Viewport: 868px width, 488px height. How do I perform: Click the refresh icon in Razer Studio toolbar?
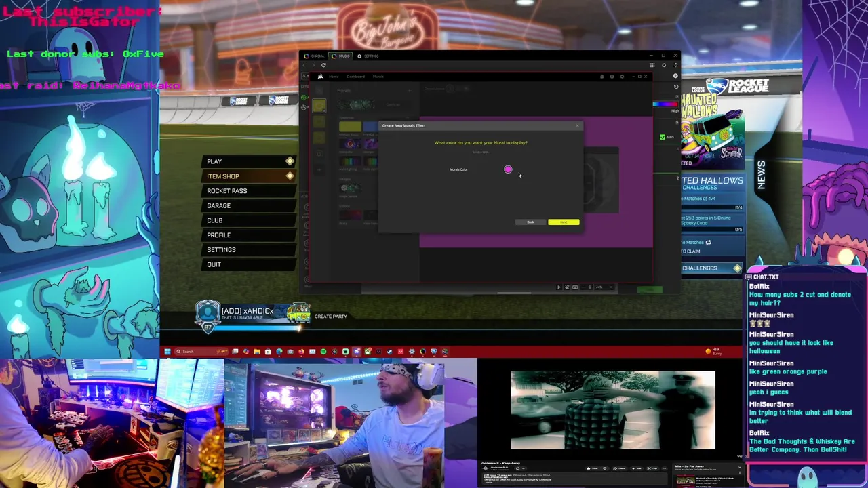(323, 65)
